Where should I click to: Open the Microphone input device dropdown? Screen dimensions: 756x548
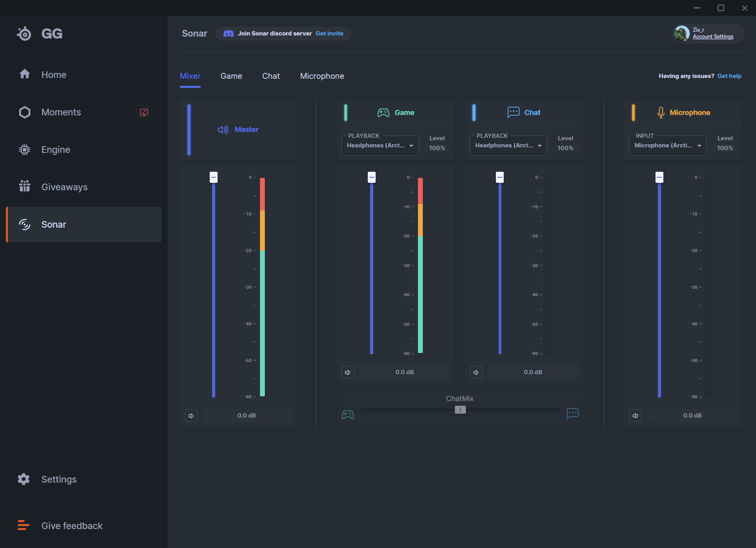668,145
